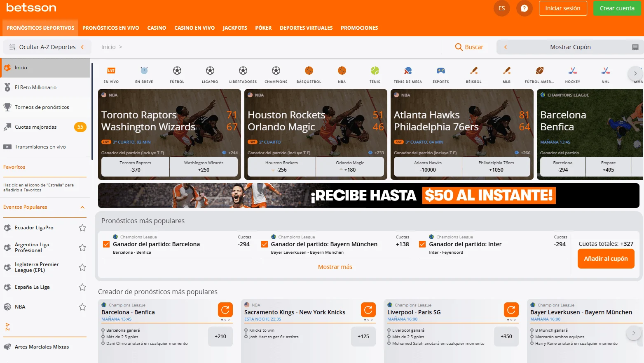Show next sports in icon carousel
Image resolution: width=644 pixels, height=363 pixels.
tap(635, 73)
